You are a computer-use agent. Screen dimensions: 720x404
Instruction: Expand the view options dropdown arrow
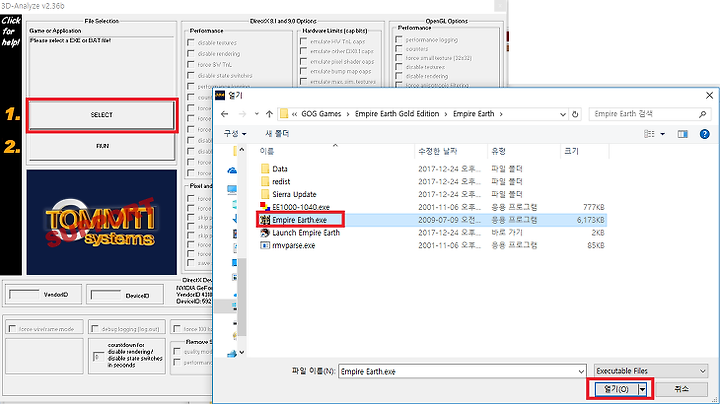663,134
